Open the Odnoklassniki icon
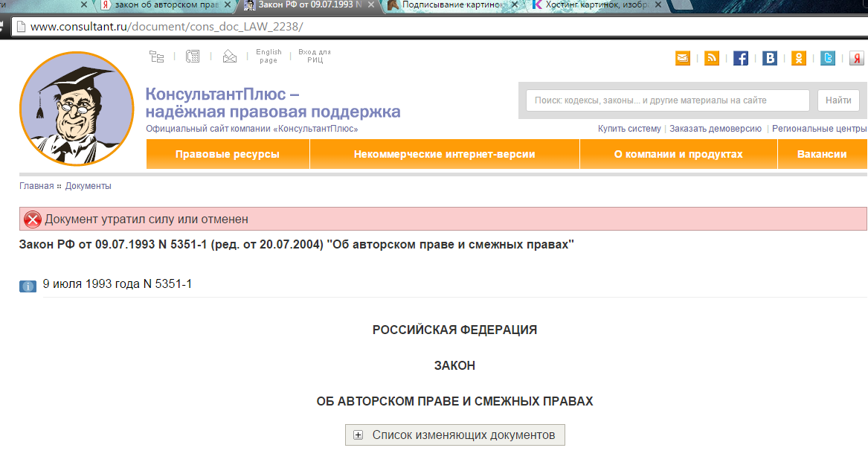 799,58
